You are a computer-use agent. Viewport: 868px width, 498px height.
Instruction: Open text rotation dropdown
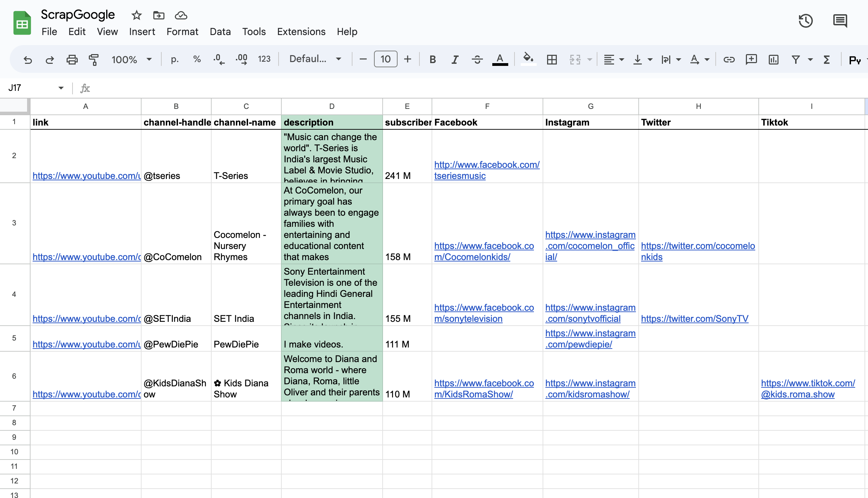[x=699, y=60]
